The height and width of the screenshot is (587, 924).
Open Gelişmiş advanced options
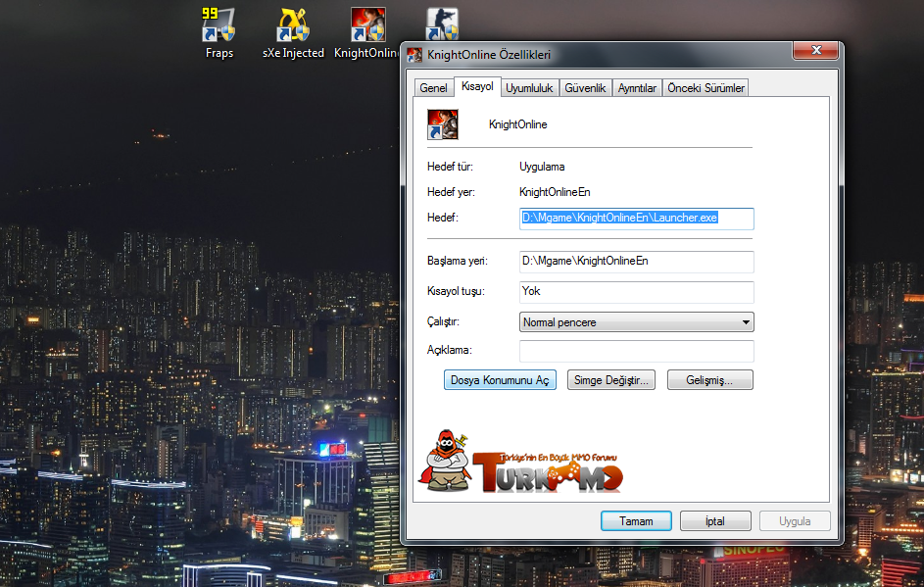tap(710, 380)
